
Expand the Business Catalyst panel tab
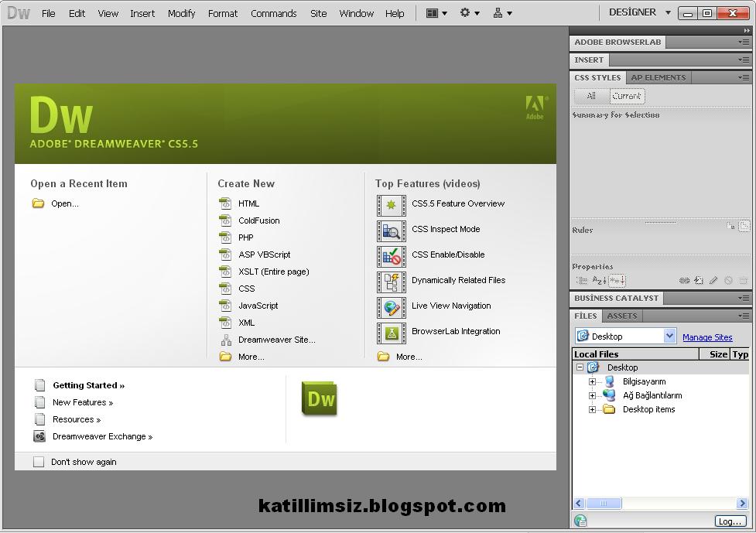coord(616,298)
